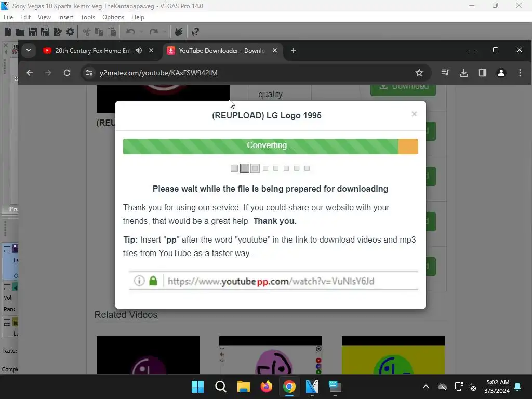532x399 pixels.
Task: Open Chrome three-dot menu
Action: pos(520,73)
